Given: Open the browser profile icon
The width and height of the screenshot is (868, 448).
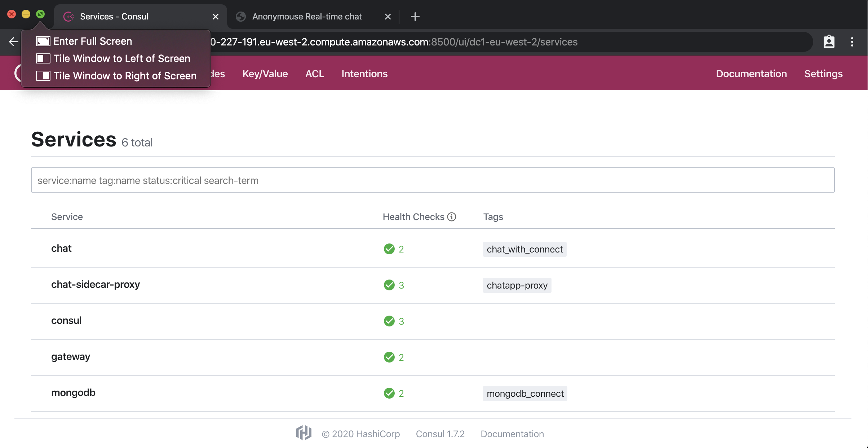Looking at the screenshot, I should click(x=829, y=42).
